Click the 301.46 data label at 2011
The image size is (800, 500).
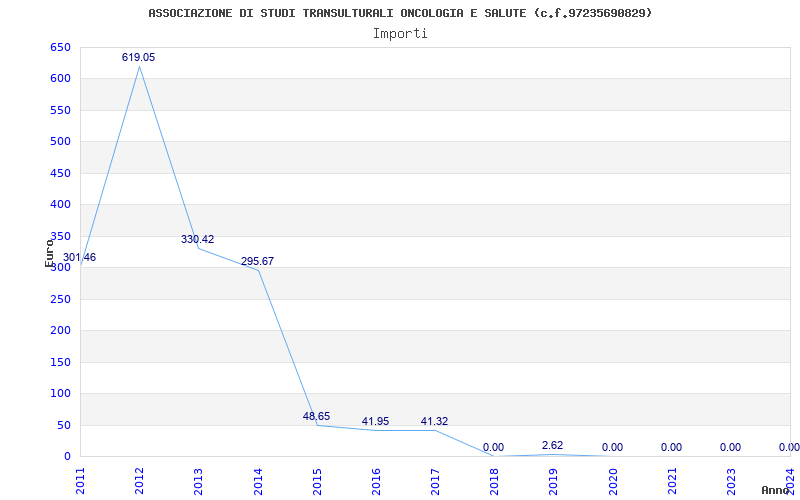click(x=79, y=258)
